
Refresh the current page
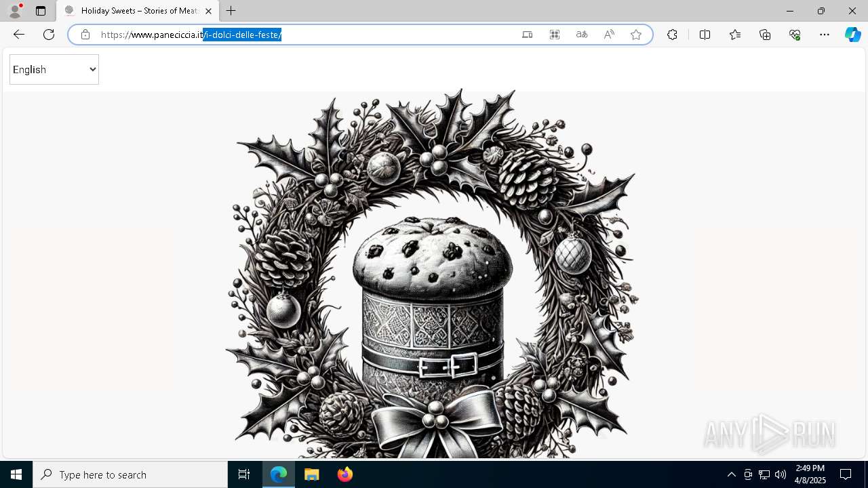49,35
